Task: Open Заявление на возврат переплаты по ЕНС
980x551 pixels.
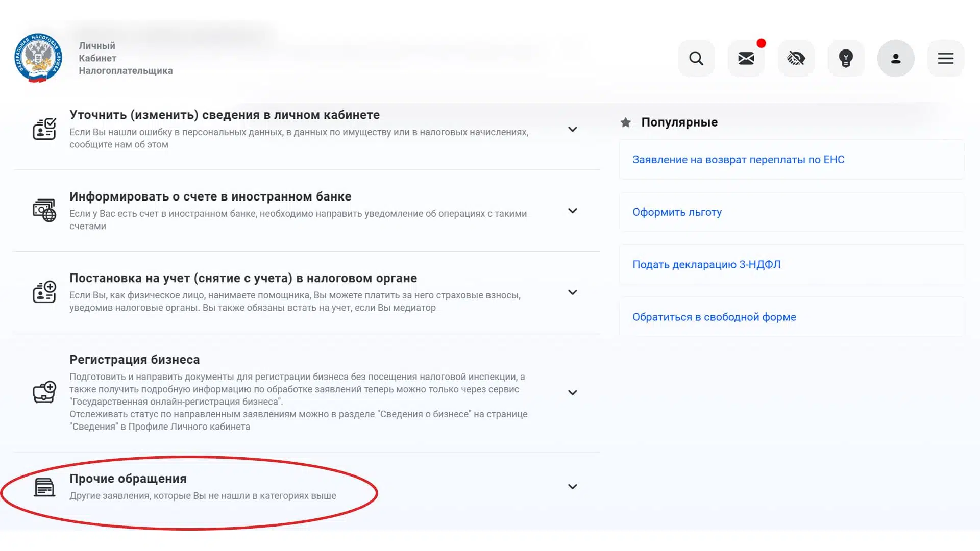Action: [x=738, y=160]
